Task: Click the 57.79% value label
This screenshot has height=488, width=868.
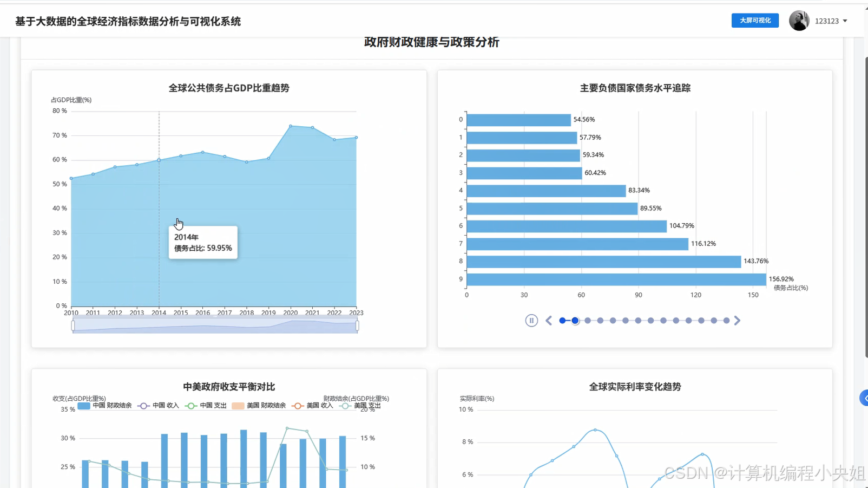Action: (590, 138)
